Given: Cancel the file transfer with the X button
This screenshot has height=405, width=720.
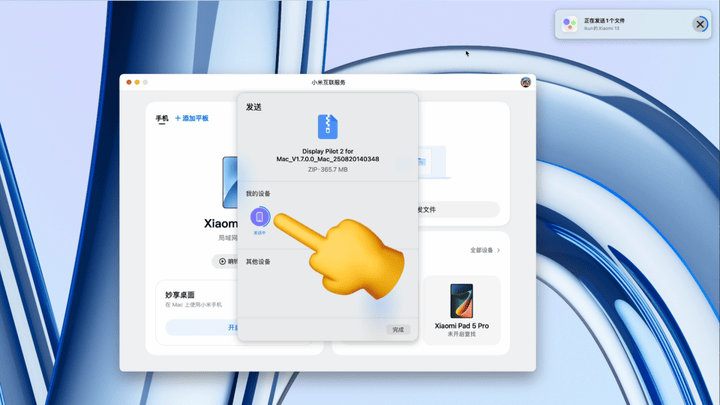Looking at the screenshot, I should pos(700,24).
